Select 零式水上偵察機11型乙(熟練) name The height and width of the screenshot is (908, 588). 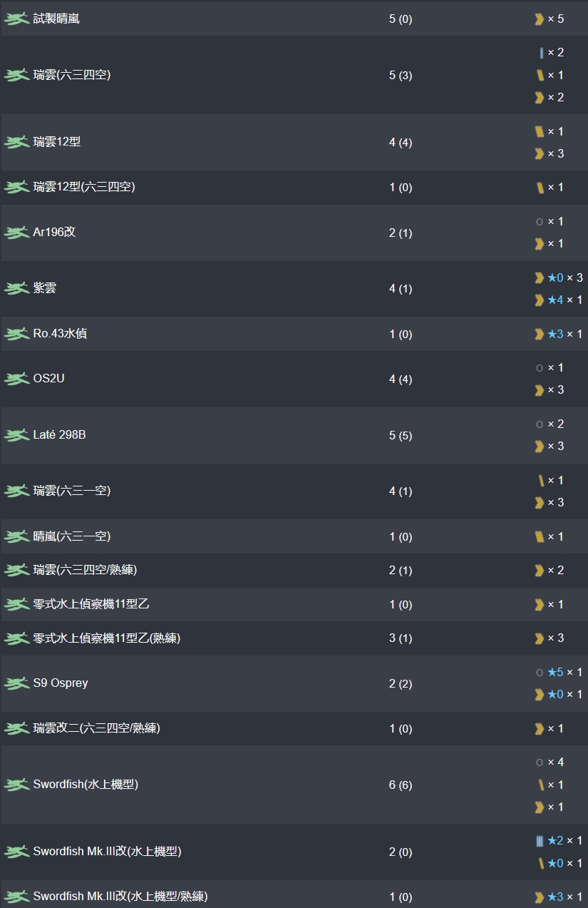[107, 638]
